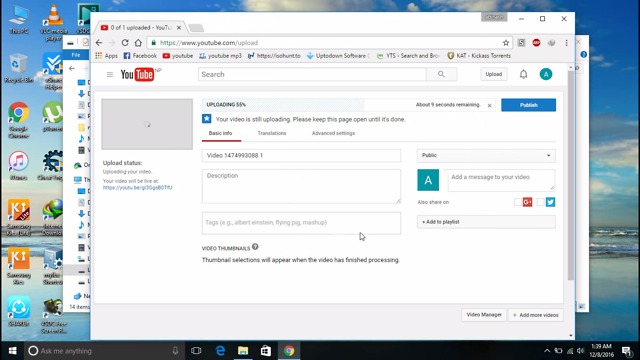Select the Google Chrome desktop shortcut
Image resolution: width=640 pixels, height=360 pixels.
tap(18, 120)
